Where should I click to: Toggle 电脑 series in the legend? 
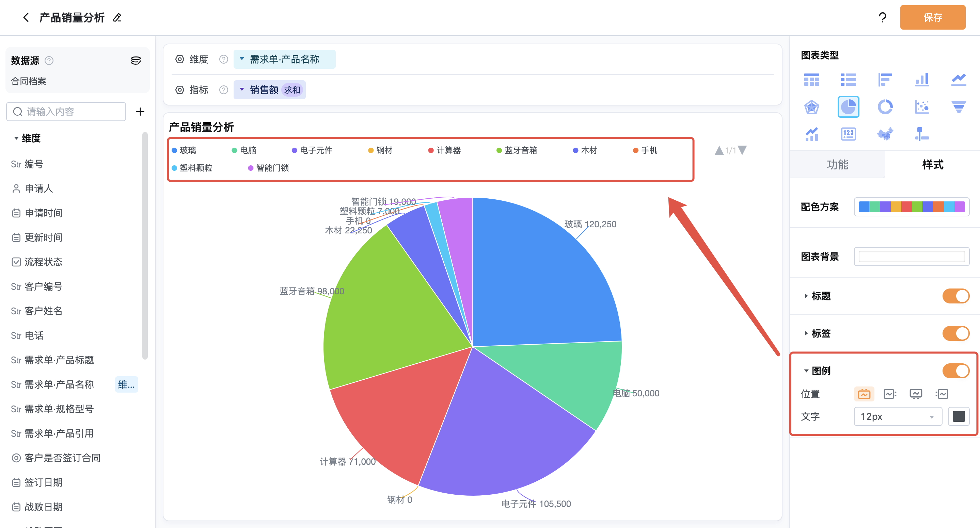coord(244,150)
